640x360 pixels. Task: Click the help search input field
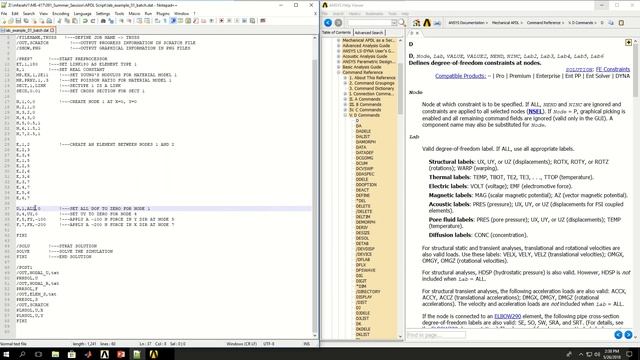pyautogui.click(x=369, y=23)
